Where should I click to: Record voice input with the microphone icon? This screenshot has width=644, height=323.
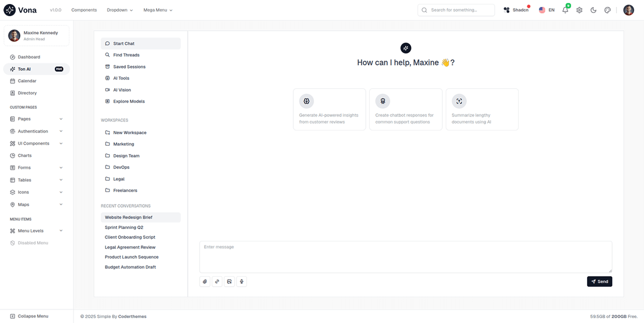click(x=242, y=281)
